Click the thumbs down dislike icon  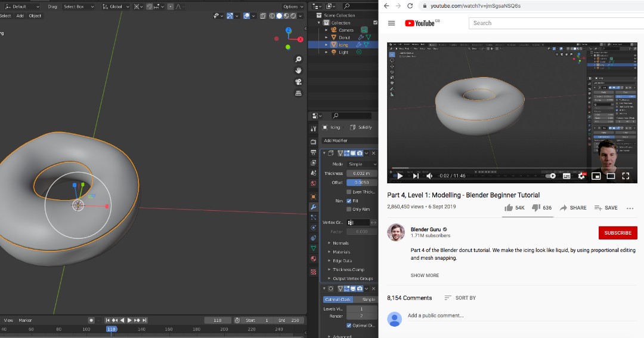click(x=536, y=208)
